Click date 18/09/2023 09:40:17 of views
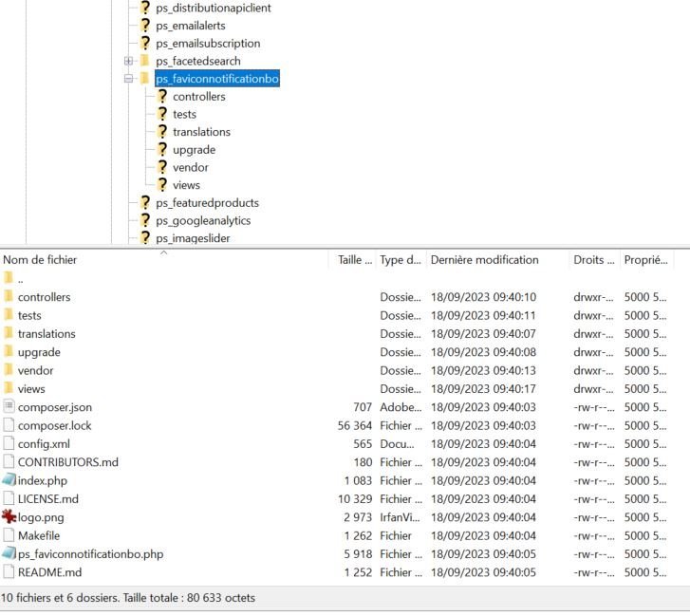 [483, 389]
